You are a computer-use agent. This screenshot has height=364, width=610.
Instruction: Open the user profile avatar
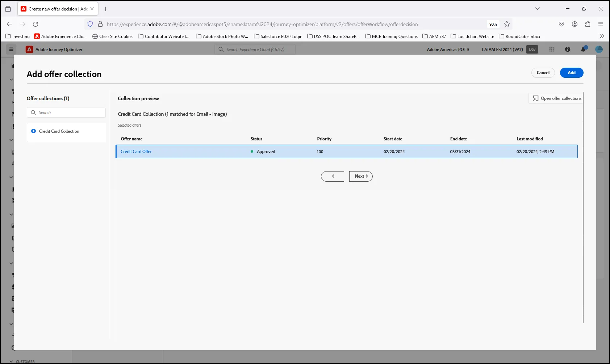[x=599, y=49]
